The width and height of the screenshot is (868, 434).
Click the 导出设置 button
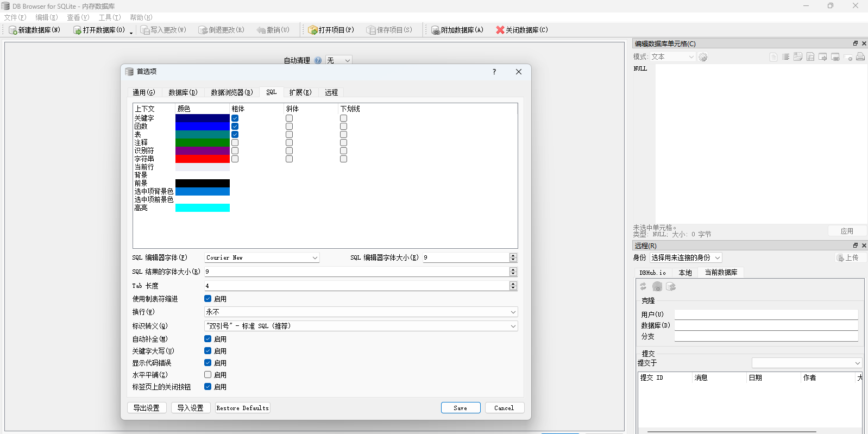point(147,408)
